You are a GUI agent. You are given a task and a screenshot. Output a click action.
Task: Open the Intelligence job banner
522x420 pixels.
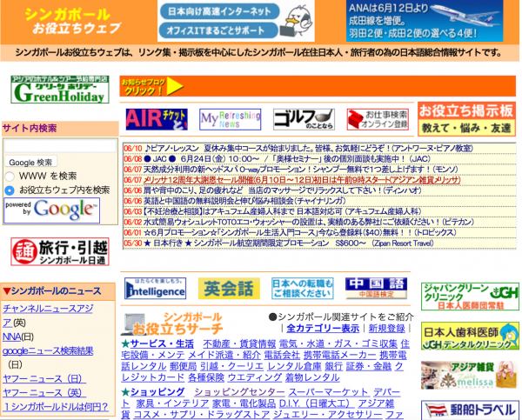pyautogui.click(x=155, y=288)
